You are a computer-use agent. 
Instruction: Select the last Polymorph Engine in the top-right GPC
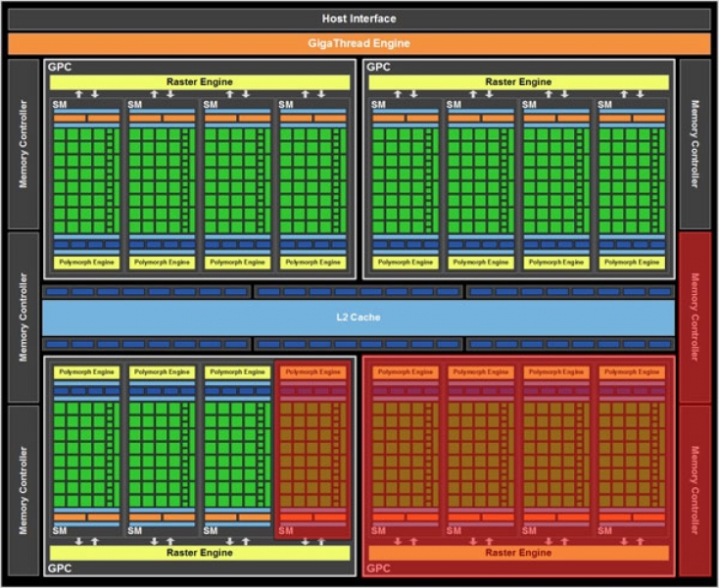pyautogui.click(x=632, y=263)
